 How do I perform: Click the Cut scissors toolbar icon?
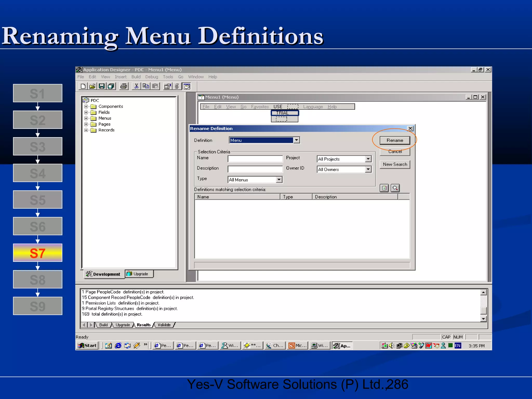[136, 86]
